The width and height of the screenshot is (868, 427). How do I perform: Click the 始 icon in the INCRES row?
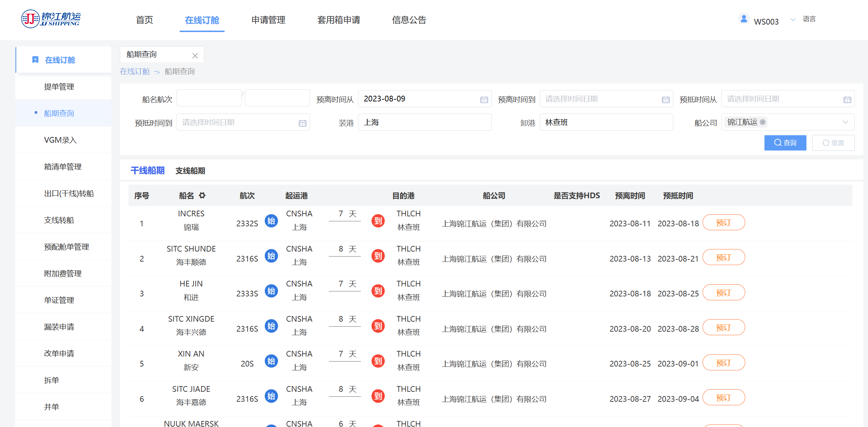coord(271,221)
